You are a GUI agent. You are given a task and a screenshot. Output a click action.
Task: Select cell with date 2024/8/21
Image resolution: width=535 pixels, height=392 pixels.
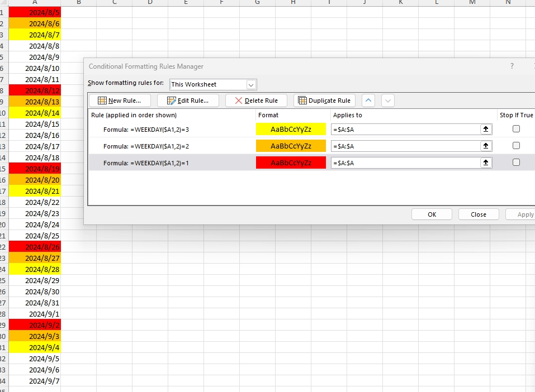tap(35, 191)
